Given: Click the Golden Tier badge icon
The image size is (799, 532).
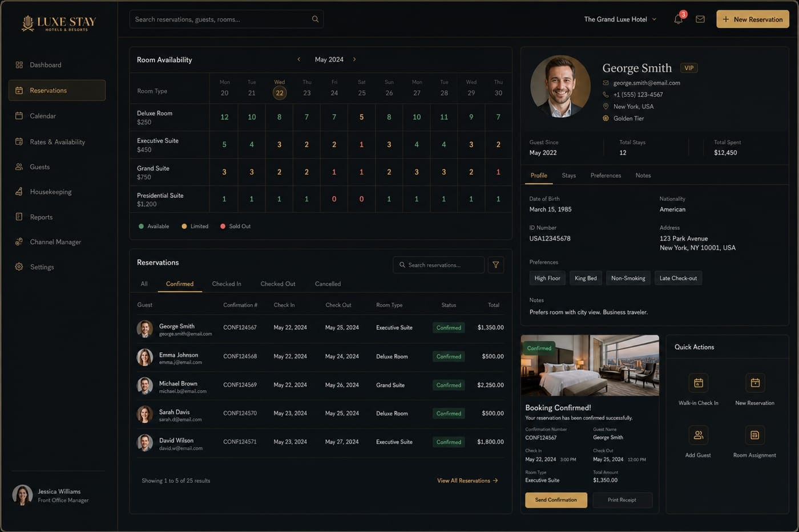Looking at the screenshot, I should pyautogui.click(x=606, y=119).
